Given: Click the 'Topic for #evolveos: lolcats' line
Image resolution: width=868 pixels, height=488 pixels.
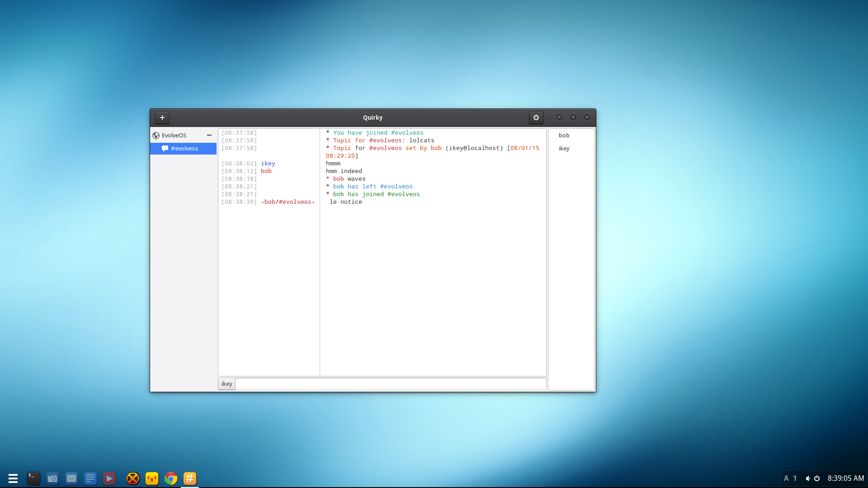Looking at the screenshot, I should [380, 141].
